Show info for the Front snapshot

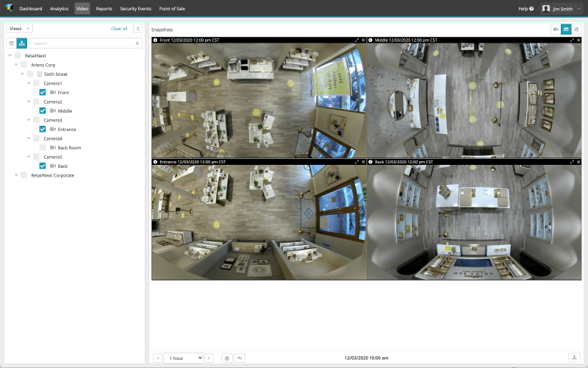pos(155,40)
